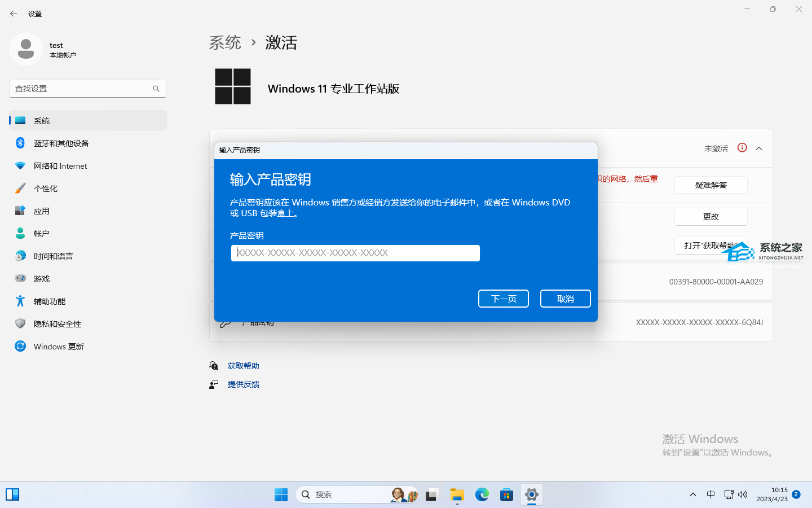Switch the 中 input method indicator
Screen dimensions: 812x508
coord(710,494)
